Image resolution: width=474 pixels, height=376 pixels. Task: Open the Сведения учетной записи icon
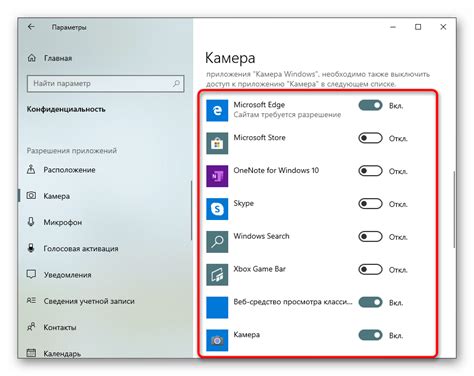[x=31, y=300]
